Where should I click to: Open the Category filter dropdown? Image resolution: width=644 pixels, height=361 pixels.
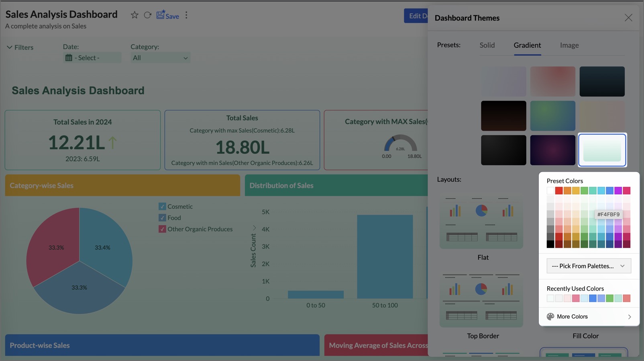160,58
